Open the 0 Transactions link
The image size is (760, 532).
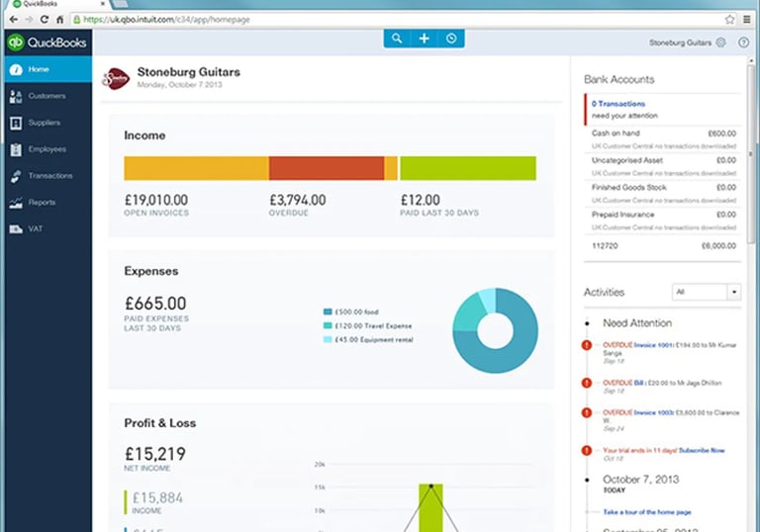[x=618, y=104]
